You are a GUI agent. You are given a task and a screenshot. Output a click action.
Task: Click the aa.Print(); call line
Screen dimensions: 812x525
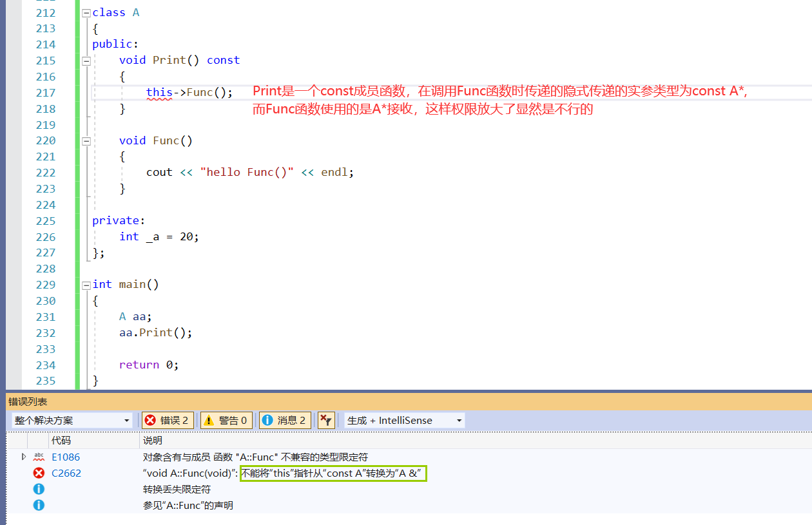coord(156,332)
